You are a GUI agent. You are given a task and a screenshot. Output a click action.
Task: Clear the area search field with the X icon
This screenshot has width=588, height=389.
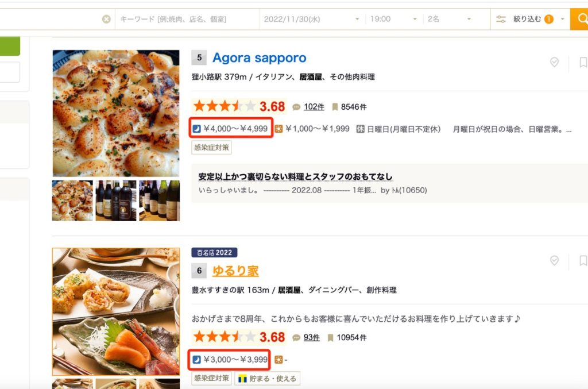click(106, 19)
